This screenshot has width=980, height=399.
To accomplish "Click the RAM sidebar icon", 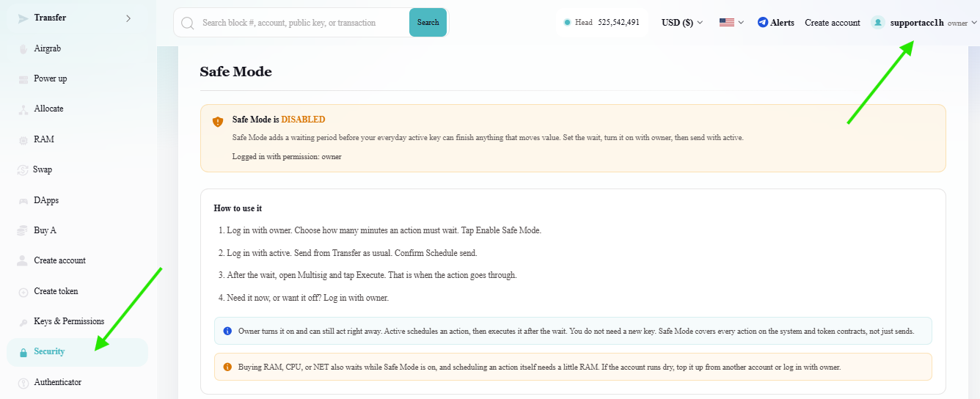I will (x=23, y=139).
